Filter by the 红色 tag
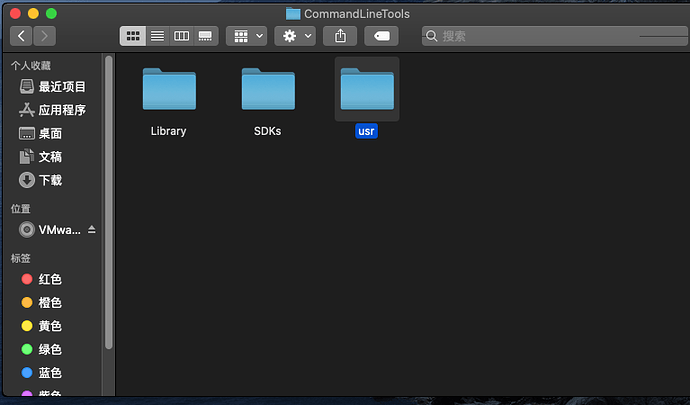Image resolution: width=690 pixels, height=405 pixels. point(42,279)
